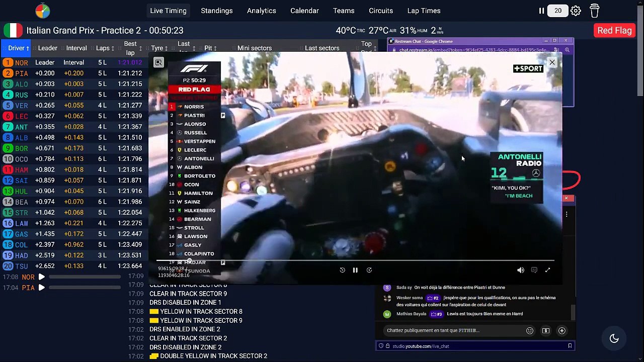Seek NOR radio clip progress bar
The image size is (644, 362).
point(85,277)
